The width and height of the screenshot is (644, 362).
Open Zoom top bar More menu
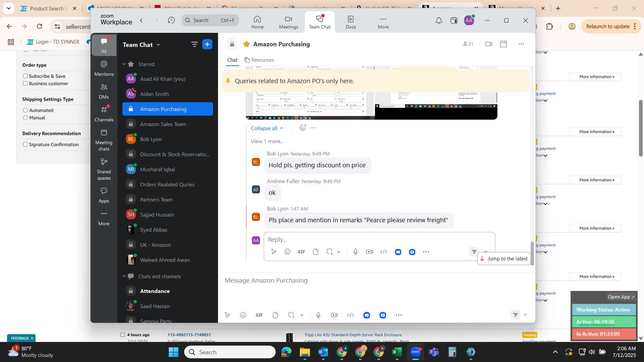(383, 22)
